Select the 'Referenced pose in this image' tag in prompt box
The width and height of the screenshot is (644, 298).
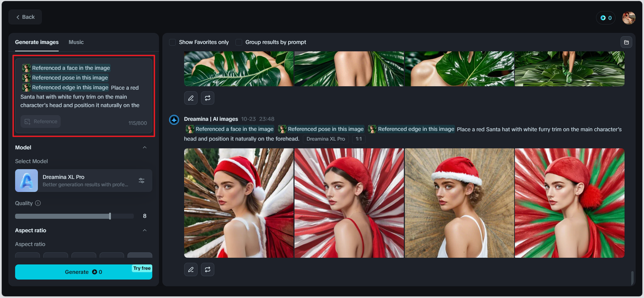pyautogui.click(x=65, y=78)
